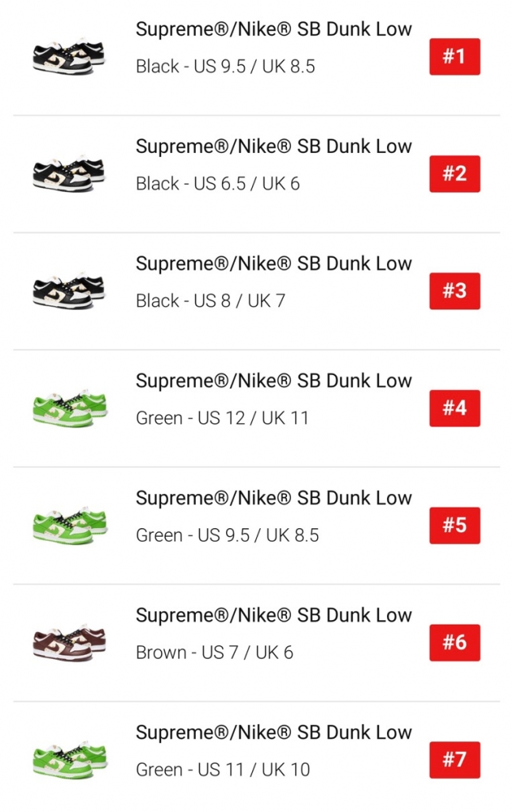The height and width of the screenshot is (812, 513).
Task: Tap the red #7 badge
Action: tap(454, 760)
